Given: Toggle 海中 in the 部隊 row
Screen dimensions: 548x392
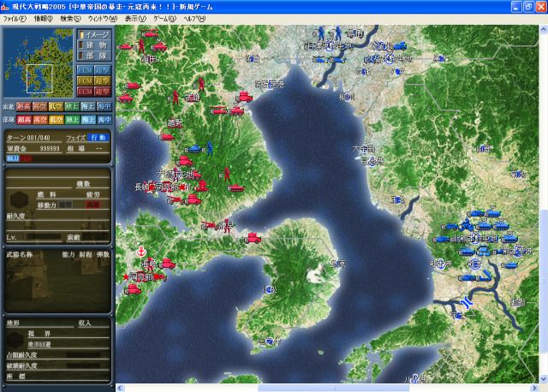Looking at the screenshot, I should coord(104,120).
